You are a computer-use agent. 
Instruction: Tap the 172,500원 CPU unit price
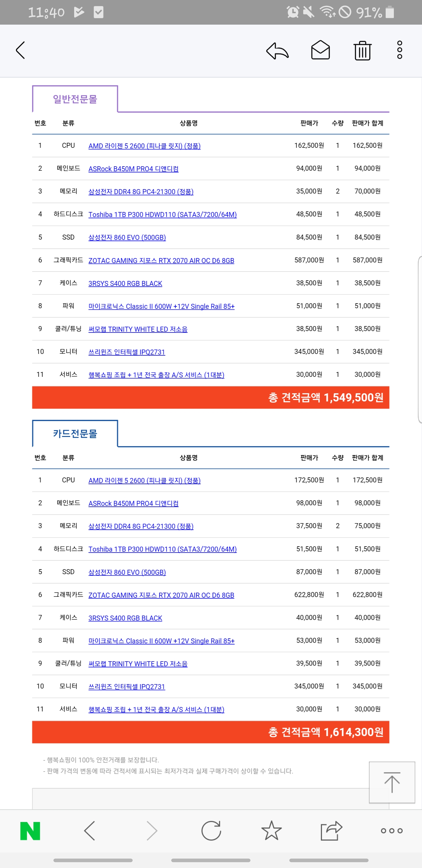click(309, 480)
